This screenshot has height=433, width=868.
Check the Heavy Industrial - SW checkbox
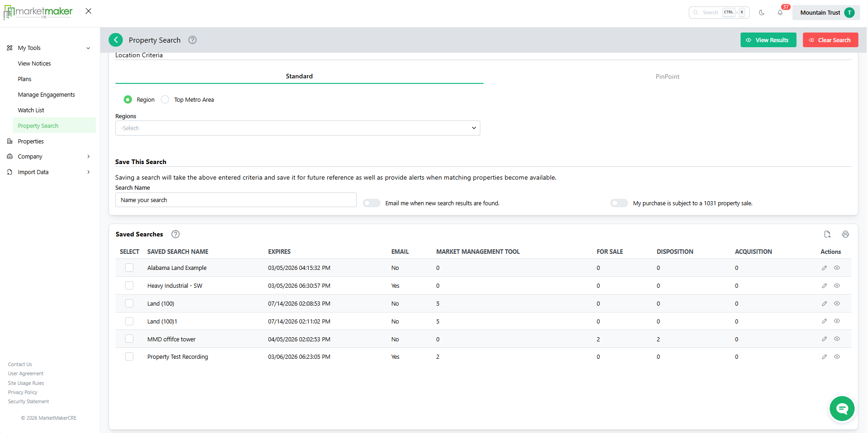click(129, 285)
